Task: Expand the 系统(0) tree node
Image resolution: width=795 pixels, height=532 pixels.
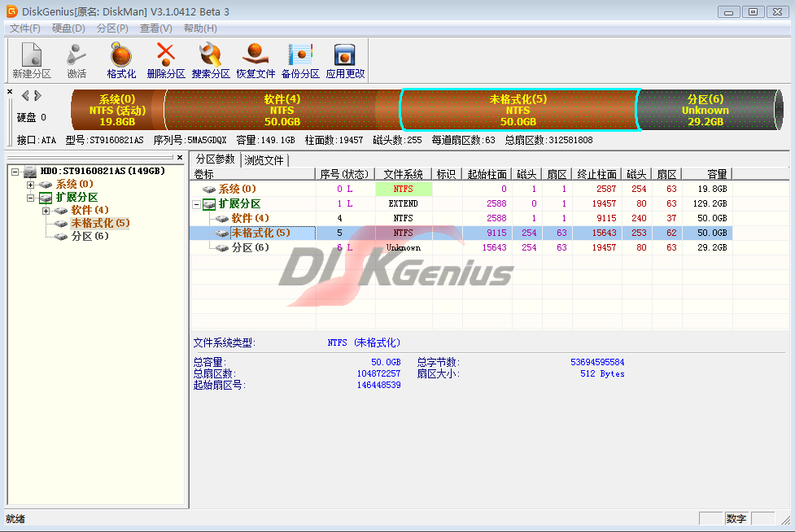Action: 30,185
